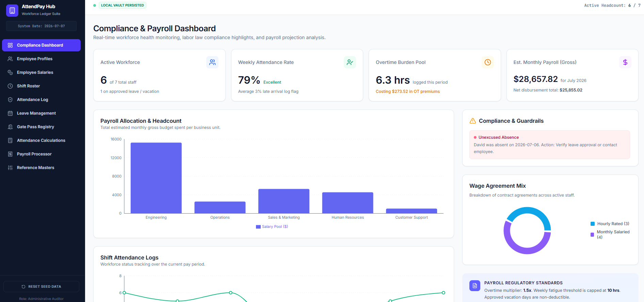Click the green vault status dot
The image size is (644, 302).
pyautogui.click(x=95, y=5)
